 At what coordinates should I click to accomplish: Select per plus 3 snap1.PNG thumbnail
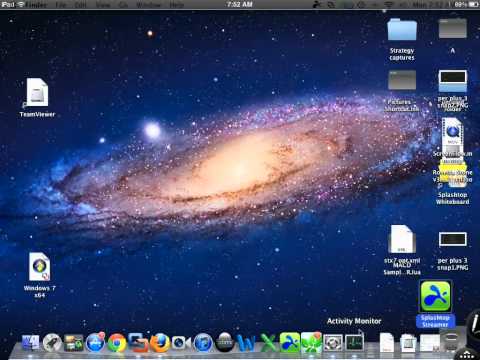(x=453, y=239)
